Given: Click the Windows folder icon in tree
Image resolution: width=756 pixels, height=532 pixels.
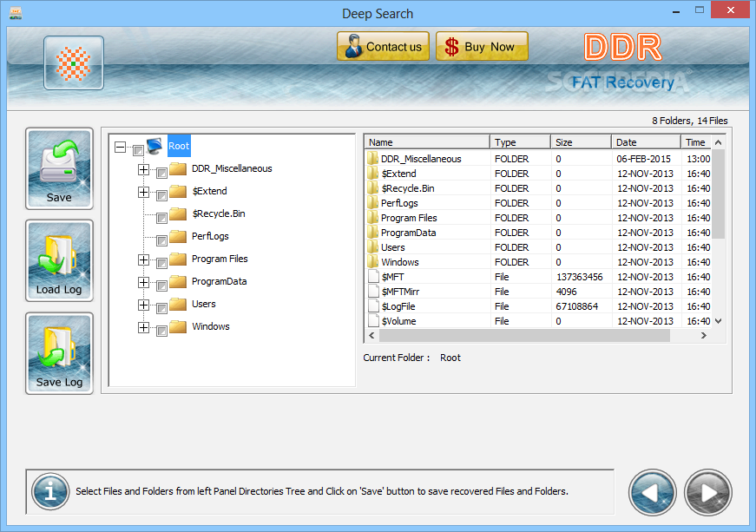Looking at the screenshot, I should (x=178, y=326).
